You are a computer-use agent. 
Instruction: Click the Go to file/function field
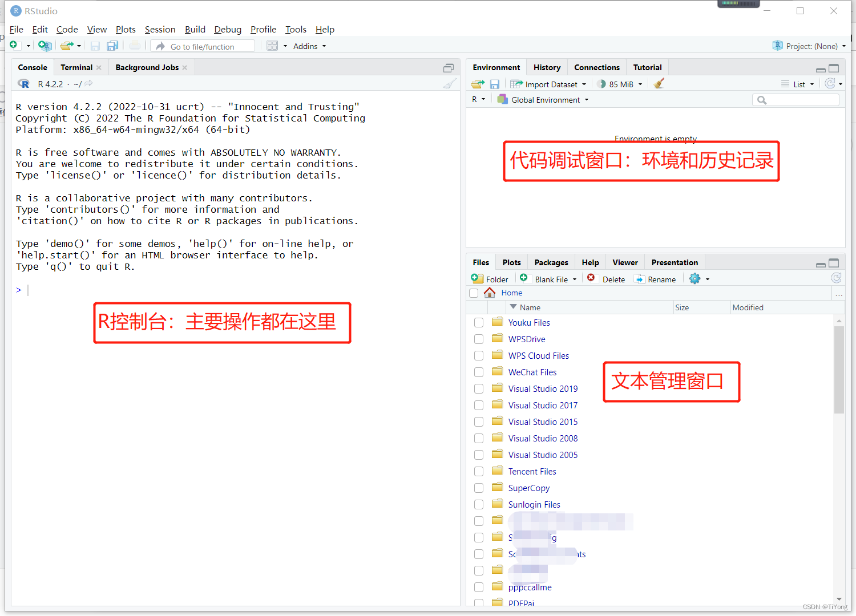click(x=203, y=46)
